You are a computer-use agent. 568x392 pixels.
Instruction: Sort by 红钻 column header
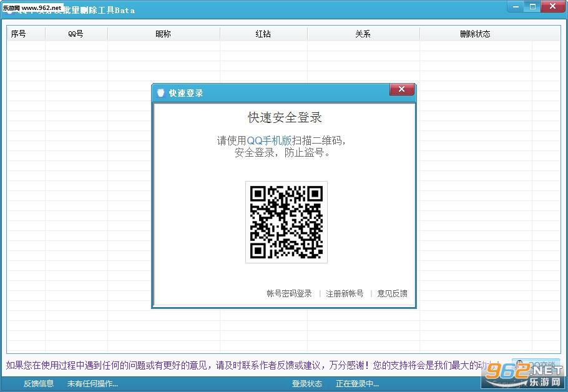click(263, 34)
